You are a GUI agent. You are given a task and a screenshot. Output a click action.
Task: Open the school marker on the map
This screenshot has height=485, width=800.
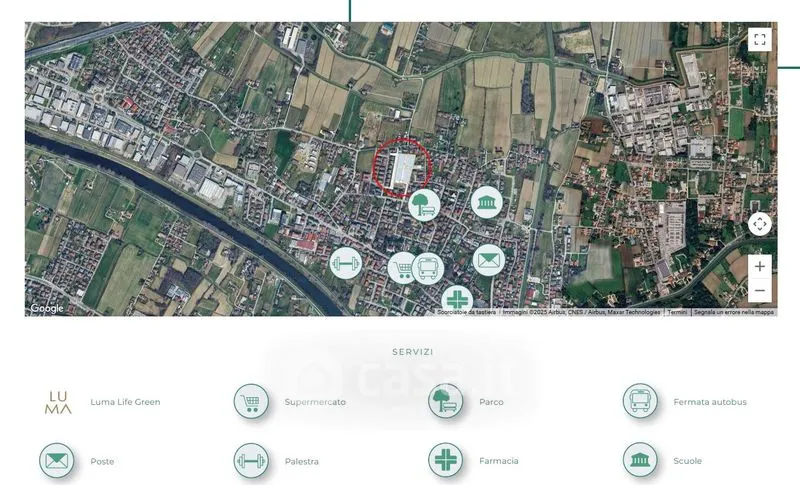[486, 202]
